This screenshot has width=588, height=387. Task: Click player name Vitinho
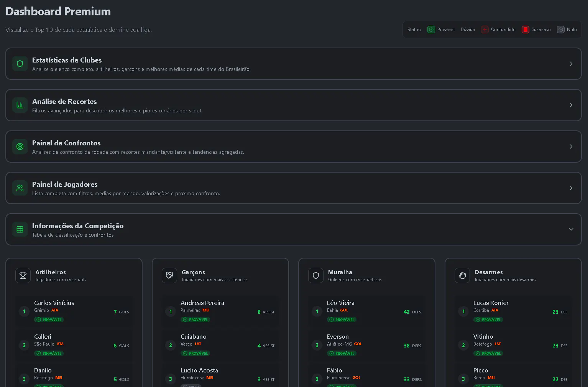click(483, 337)
